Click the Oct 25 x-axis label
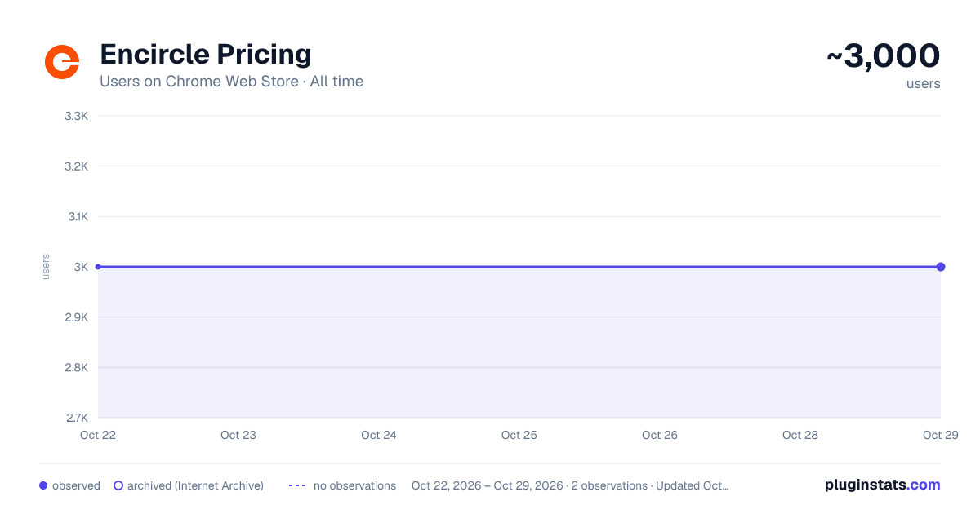Screen dimensions: 980x514 pyautogui.click(x=519, y=435)
